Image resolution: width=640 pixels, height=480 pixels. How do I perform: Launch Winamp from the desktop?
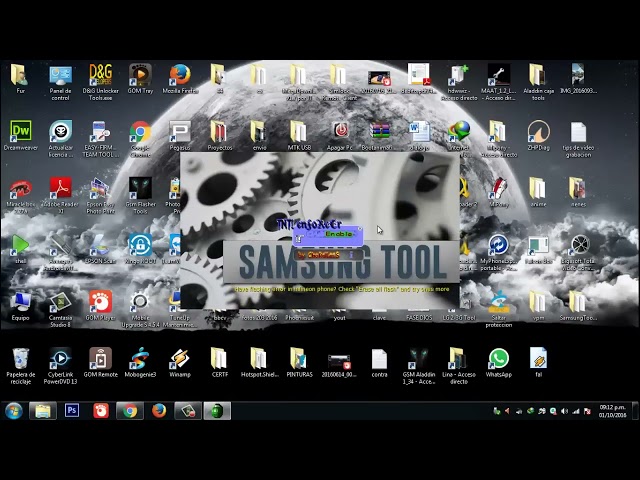tap(180, 362)
